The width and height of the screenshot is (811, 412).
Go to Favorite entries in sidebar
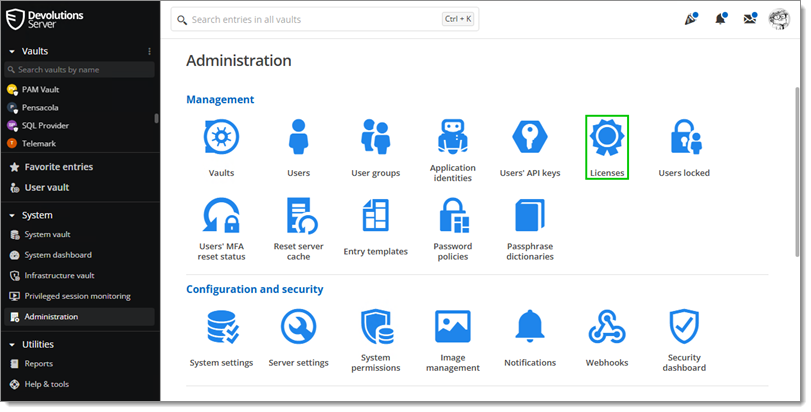tap(58, 167)
